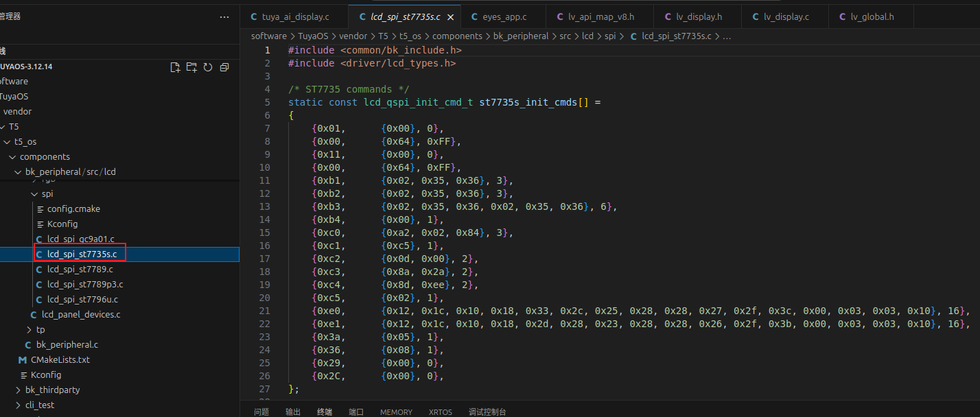Expand the tp folder
Viewport: 980px width, 417px height.
point(40,330)
